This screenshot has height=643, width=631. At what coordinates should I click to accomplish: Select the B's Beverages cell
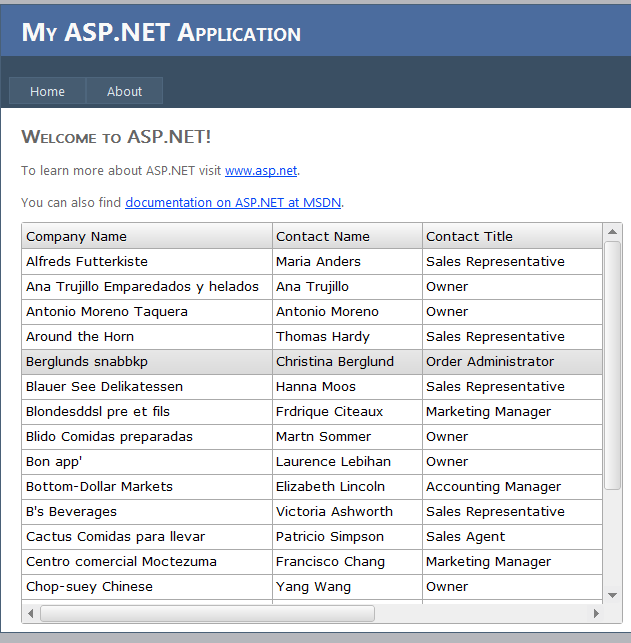point(147,512)
